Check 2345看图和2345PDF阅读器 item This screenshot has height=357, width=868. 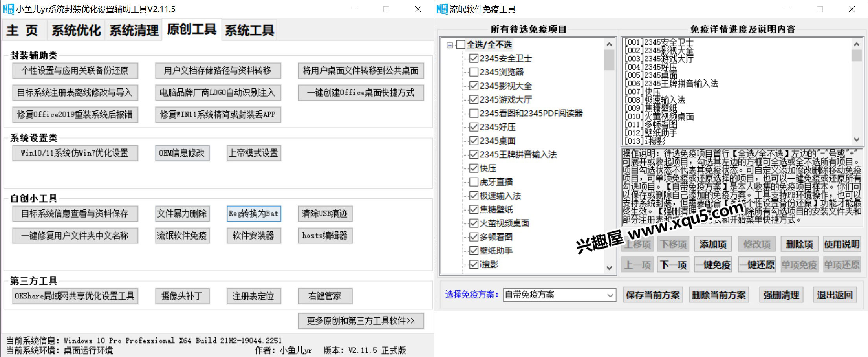tap(474, 114)
